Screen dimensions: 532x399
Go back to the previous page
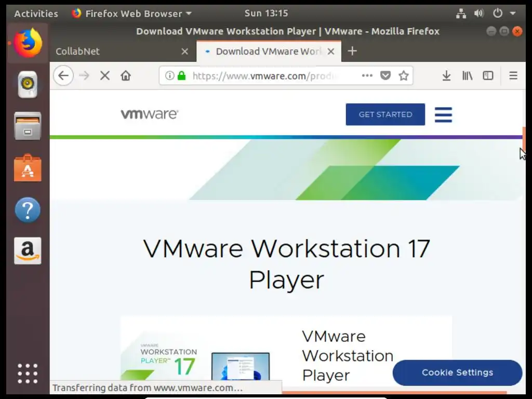point(63,75)
